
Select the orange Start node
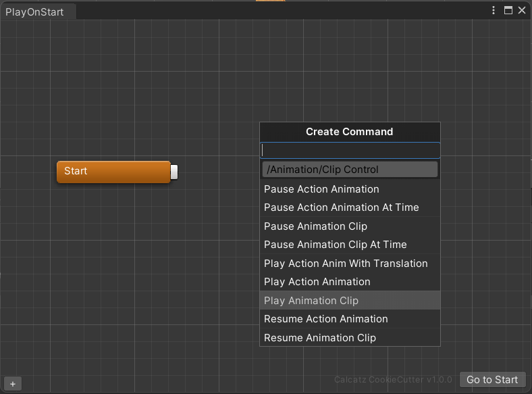tap(113, 172)
